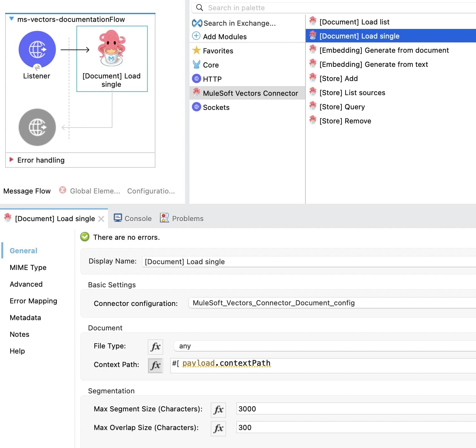Click the Search in palette field

pyautogui.click(x=334, y=8)
